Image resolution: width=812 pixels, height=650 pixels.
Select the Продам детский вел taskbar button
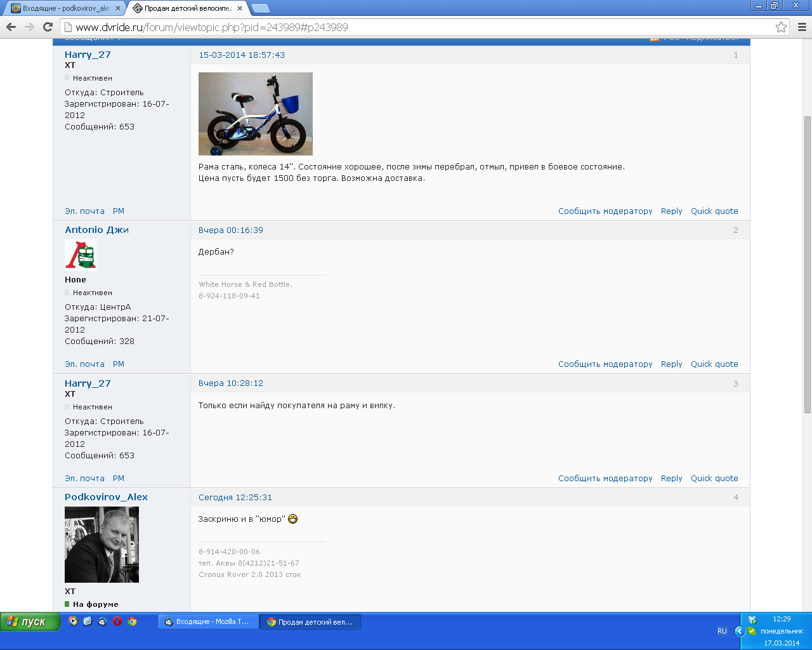point(310,622)
